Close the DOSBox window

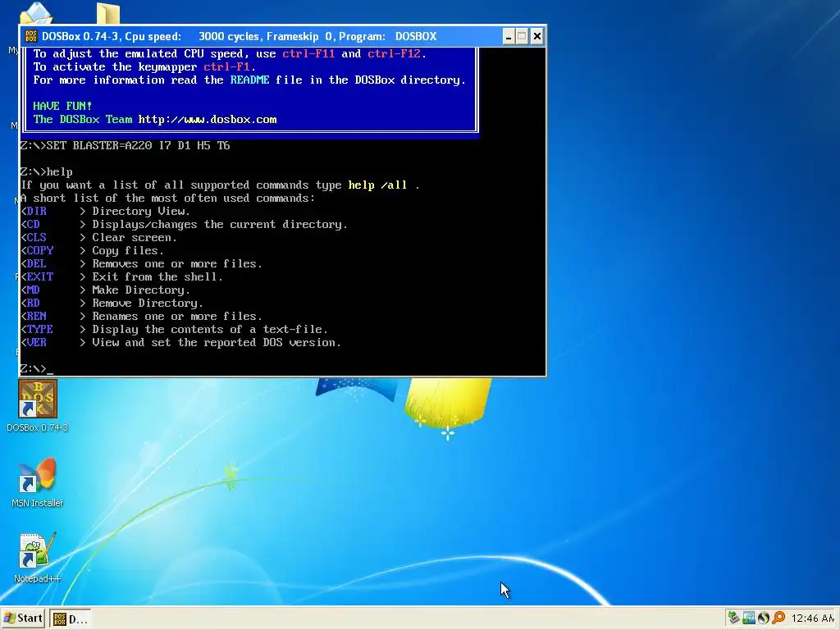pyautogui.click(x=536, y=36)
